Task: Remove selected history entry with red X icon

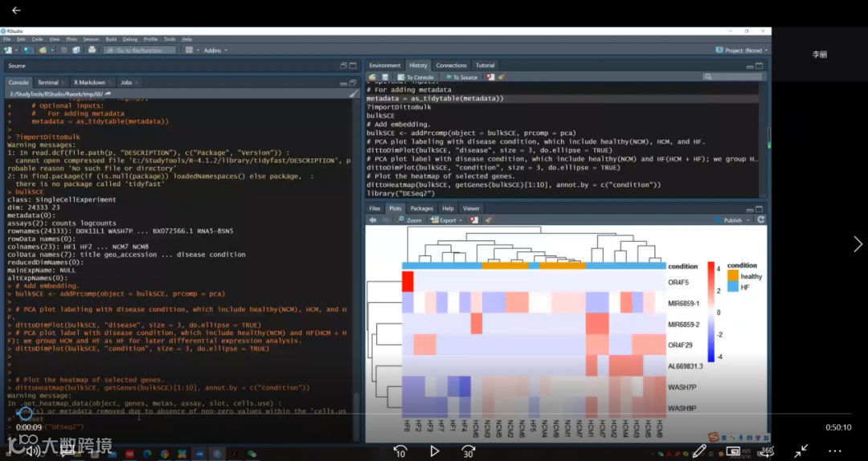Action: (x=490, y=77)
